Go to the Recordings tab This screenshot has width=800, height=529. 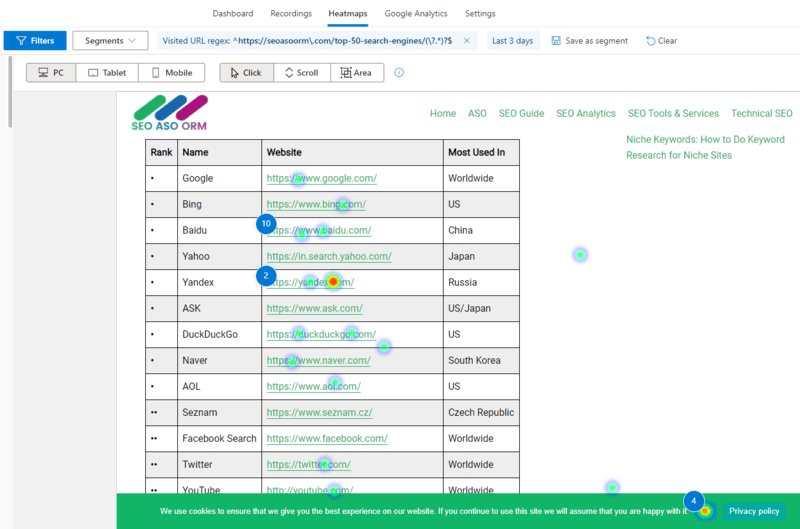(290, 14)
